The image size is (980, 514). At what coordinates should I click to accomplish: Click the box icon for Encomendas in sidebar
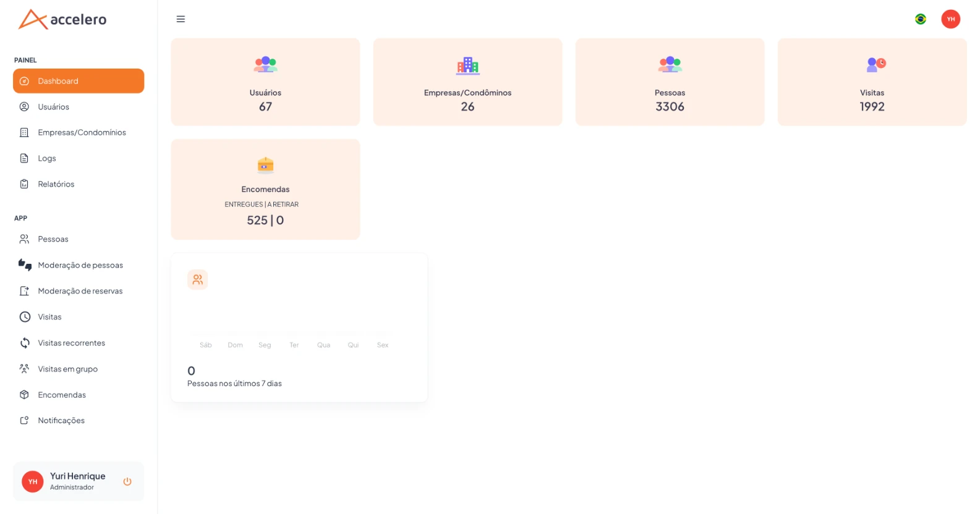(24, 395)
